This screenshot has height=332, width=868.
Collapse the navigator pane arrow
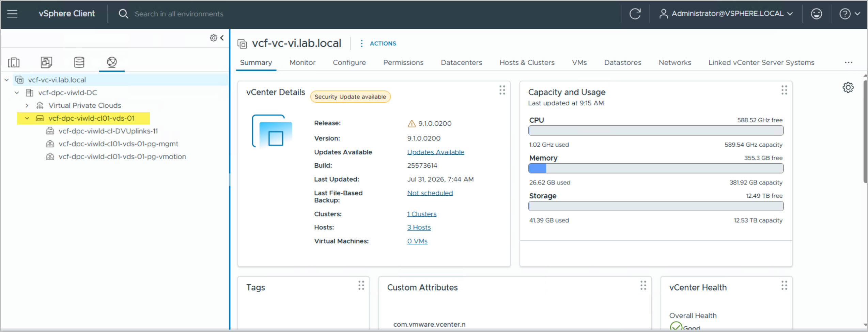pos(222,37)
